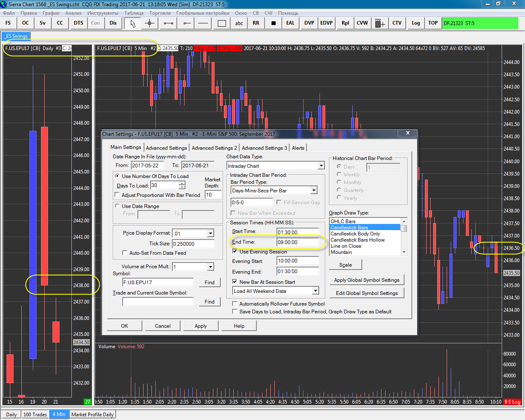The width and height of the screenshot is (525, 420).
Task: Expand the Load All Weekend Data dropdown
Action: 315,291
